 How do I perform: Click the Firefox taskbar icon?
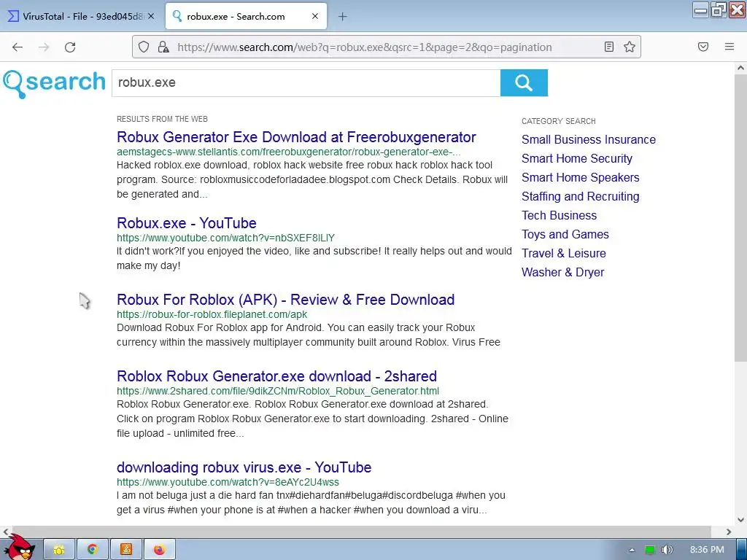(159, 550)
